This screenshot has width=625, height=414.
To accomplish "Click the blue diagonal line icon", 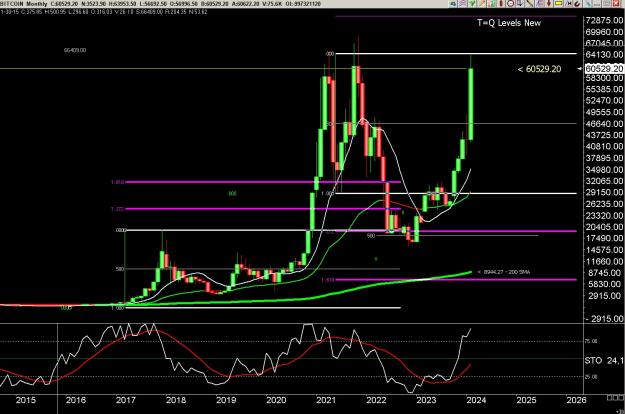I will [x=588, y=4].
